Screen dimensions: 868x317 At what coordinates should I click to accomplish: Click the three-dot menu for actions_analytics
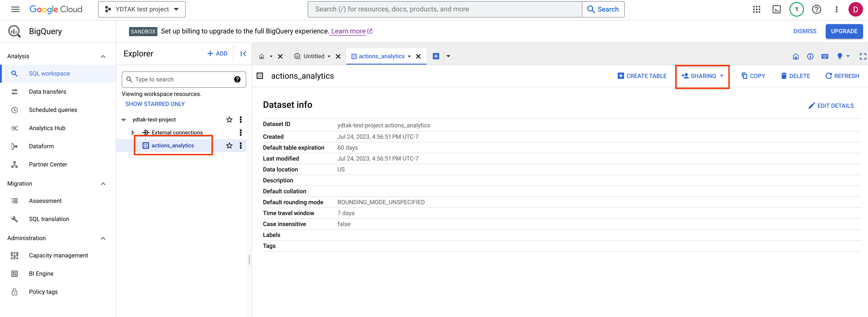241,145
